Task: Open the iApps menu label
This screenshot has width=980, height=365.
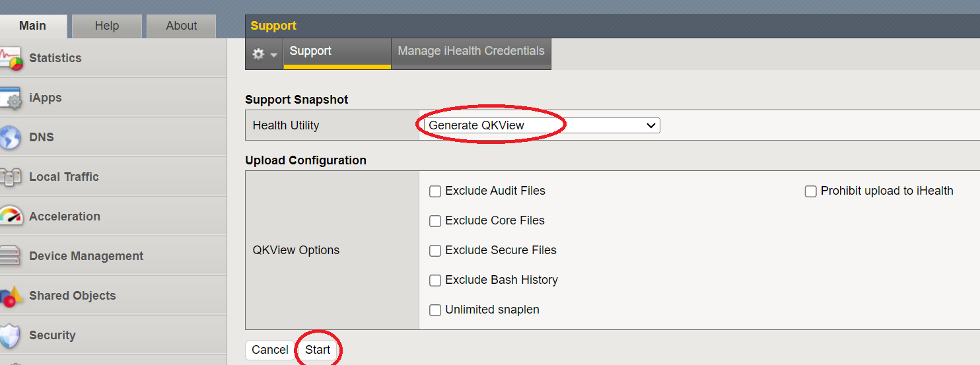Action: tap(46, 98)
